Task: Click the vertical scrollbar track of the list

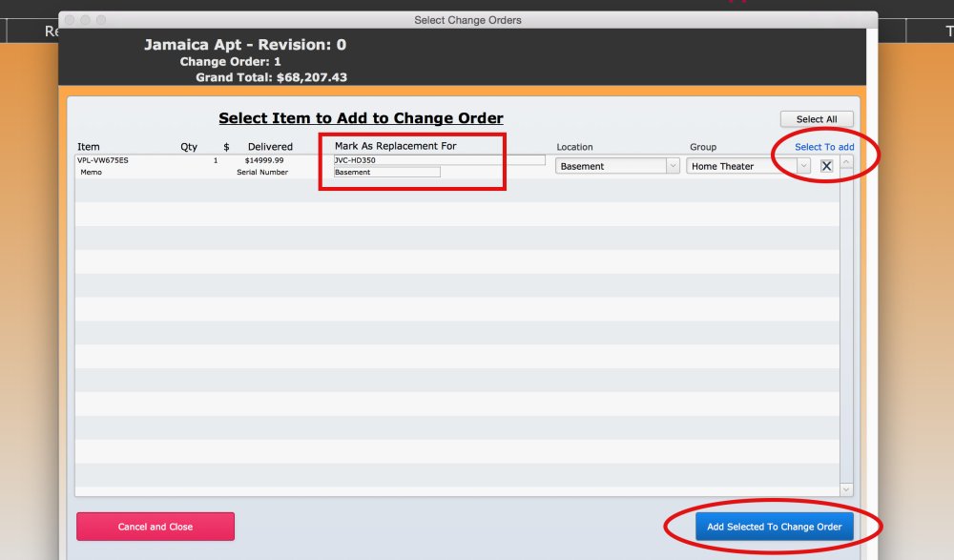Action: point(845,324)
